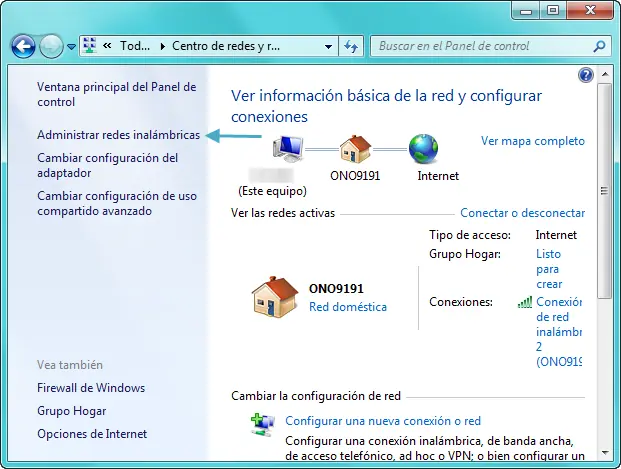Click 'Listo para crear' Grupo Hogar link
621x469 pixels.
pos(549,269)
